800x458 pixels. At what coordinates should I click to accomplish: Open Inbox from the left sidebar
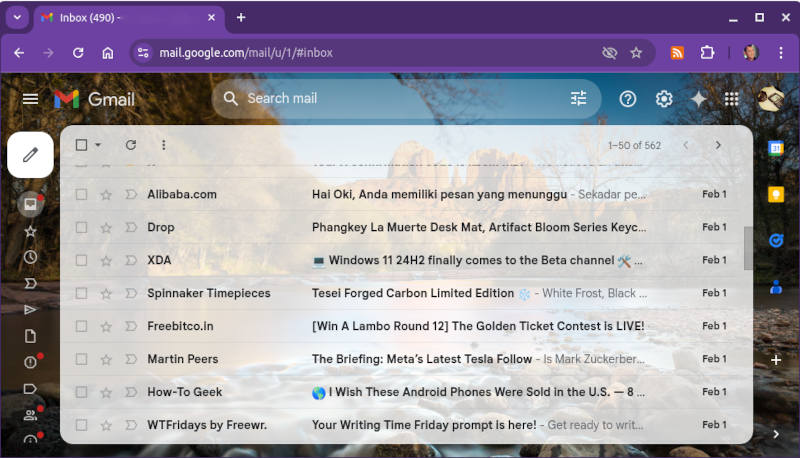tap(31, 204)
